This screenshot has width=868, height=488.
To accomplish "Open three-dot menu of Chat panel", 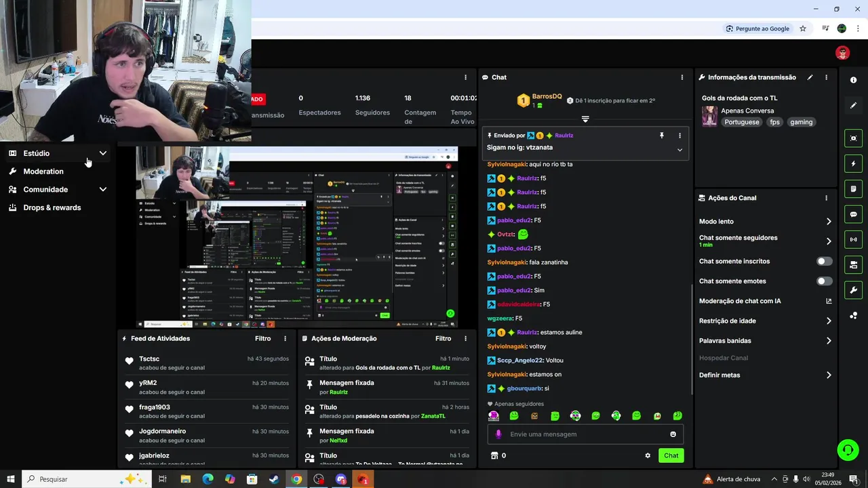I will point(682,77).
